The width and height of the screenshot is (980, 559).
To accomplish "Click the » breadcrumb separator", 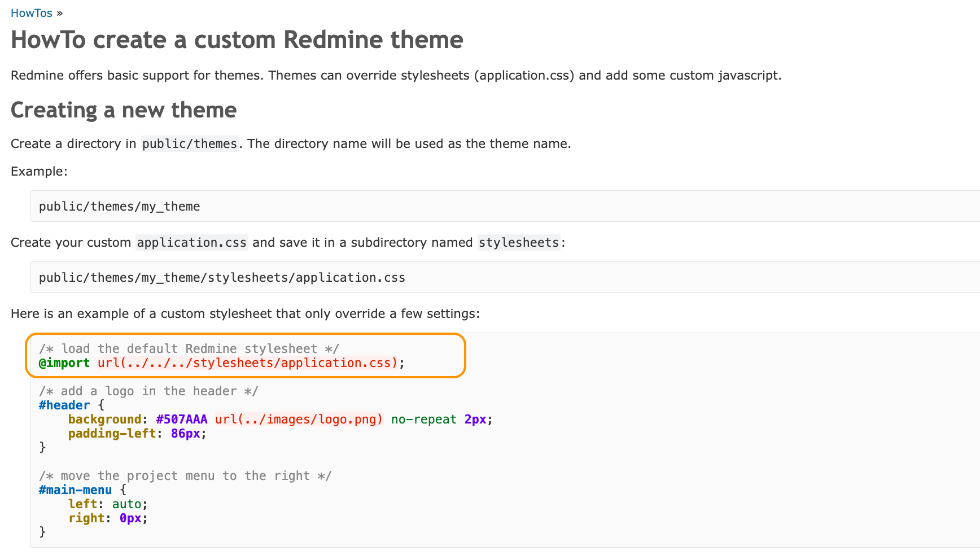I will click(x=60, y=12).
